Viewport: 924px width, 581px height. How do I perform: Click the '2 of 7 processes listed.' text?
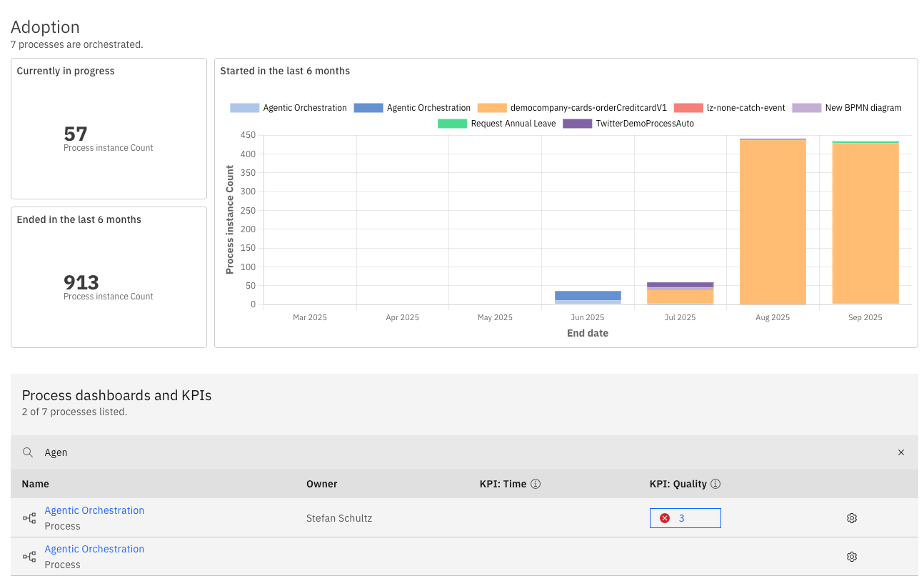tap(74, 412)
